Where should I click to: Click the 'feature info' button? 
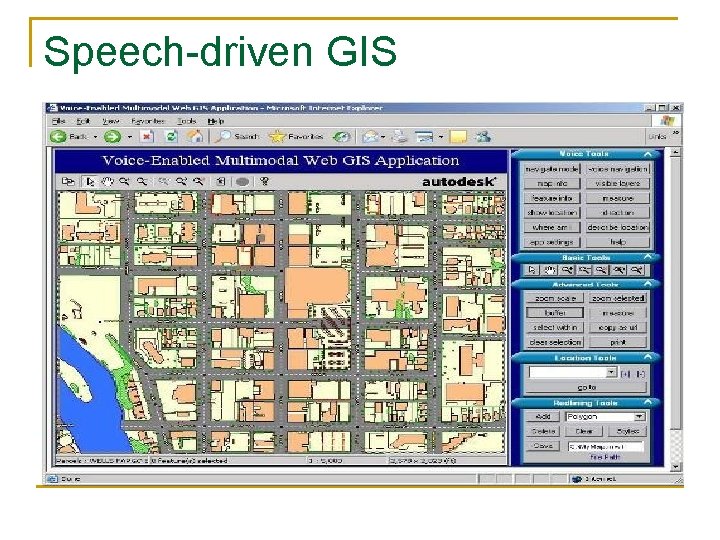551,198
